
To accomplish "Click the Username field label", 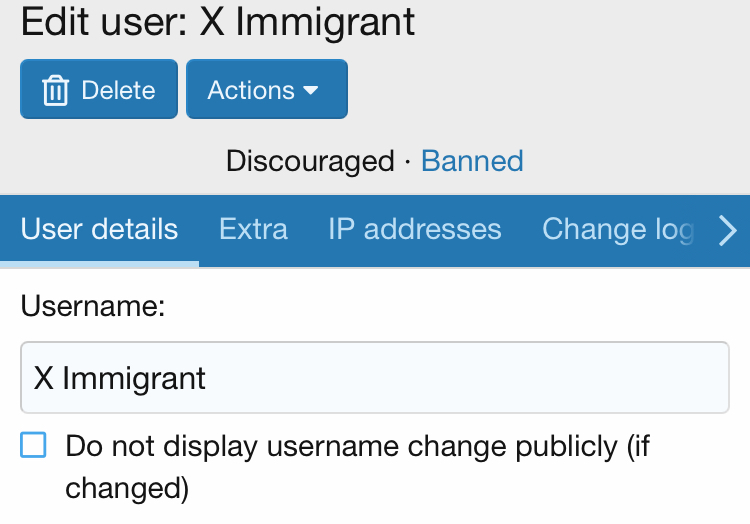I will [93, 306].
